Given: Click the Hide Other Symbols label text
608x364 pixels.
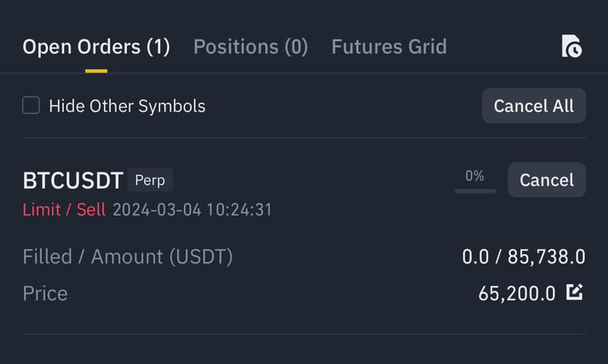Looking at the screenshot, I should pos(127,106).
